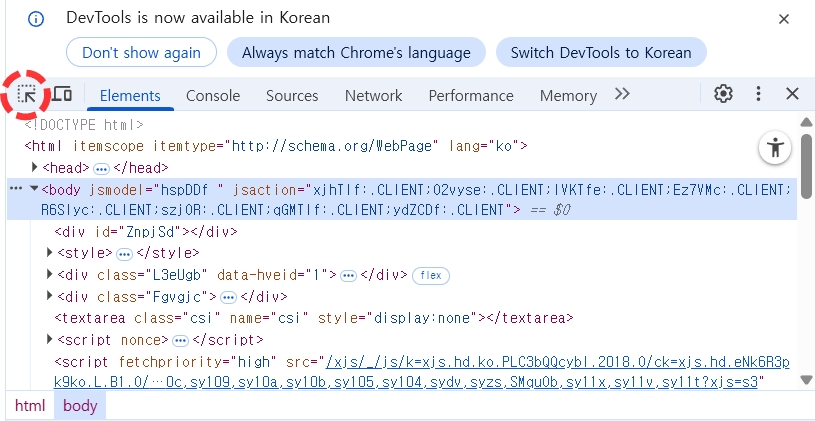Click the ellipsis inside the style tag
Viewport: 815px width, 421px height.
tap(124, 254)
